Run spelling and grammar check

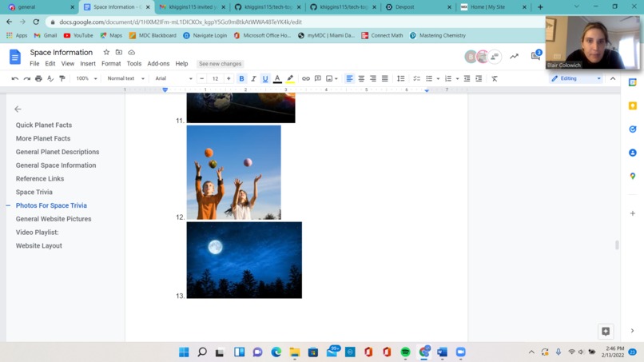point(50,78)
